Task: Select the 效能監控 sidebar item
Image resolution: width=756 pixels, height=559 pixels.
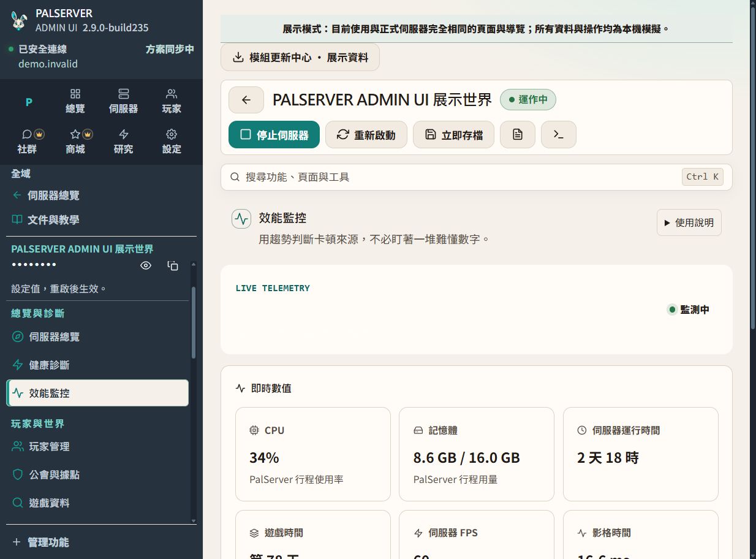Action: tap(97, 393)
